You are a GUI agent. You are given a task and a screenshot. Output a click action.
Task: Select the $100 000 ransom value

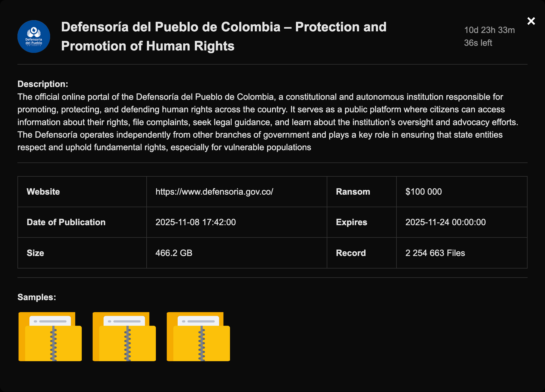tap(423, 192)
